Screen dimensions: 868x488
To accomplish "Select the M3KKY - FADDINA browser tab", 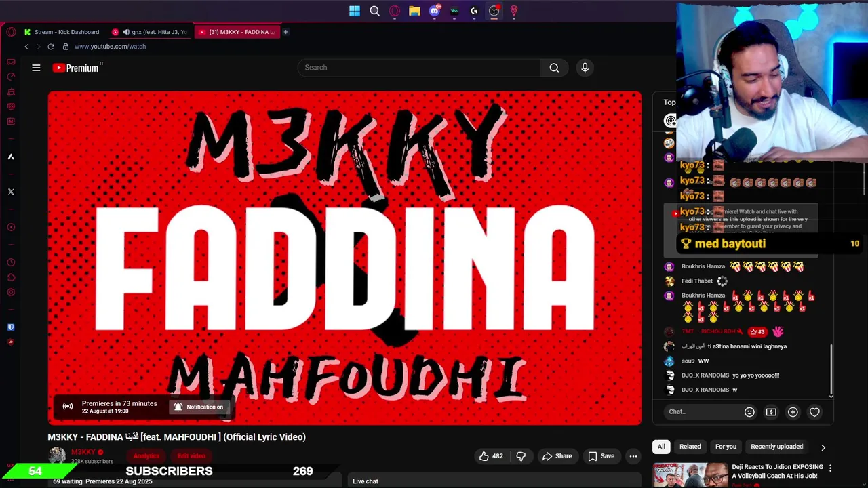I will [237, 32].
